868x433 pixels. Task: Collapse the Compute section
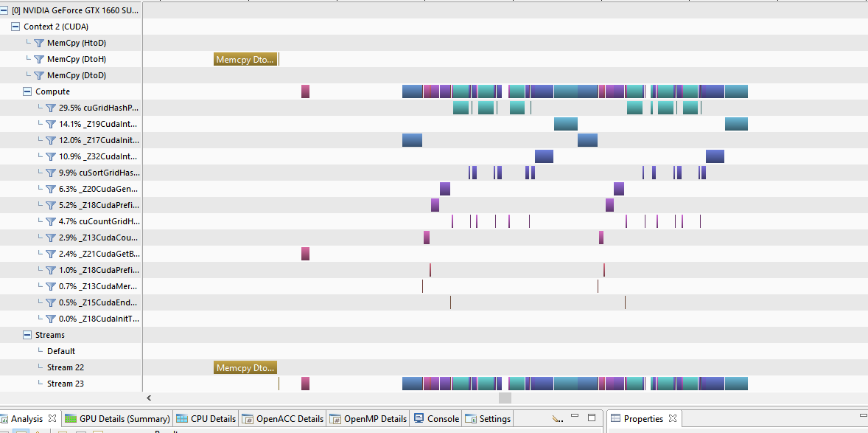(27, 91)
